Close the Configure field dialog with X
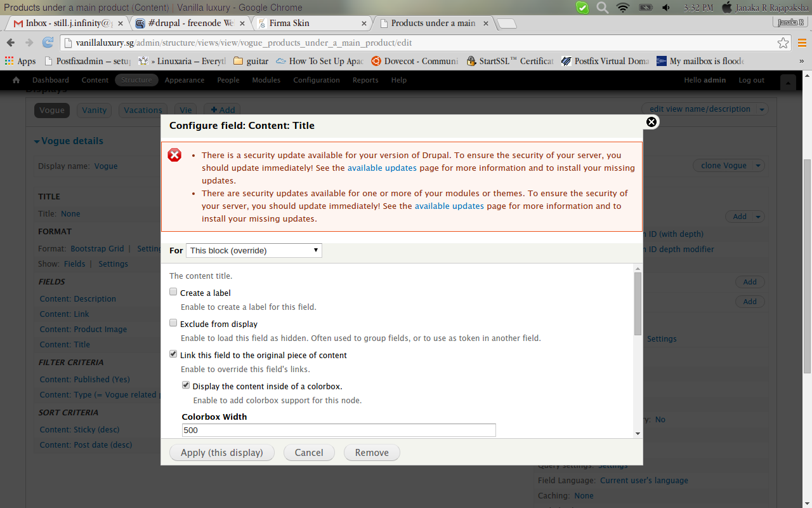This screenshot has height=508, width=812. [652, 122]
